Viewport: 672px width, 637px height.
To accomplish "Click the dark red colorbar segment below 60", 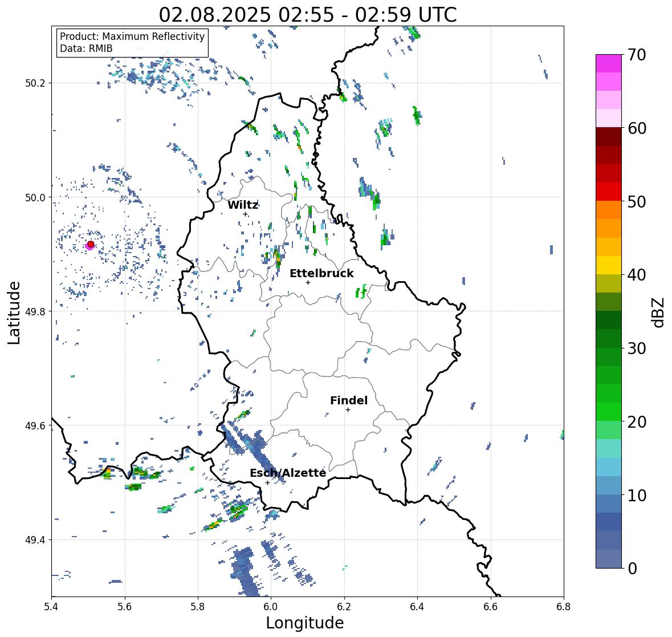I will point(609,137).
